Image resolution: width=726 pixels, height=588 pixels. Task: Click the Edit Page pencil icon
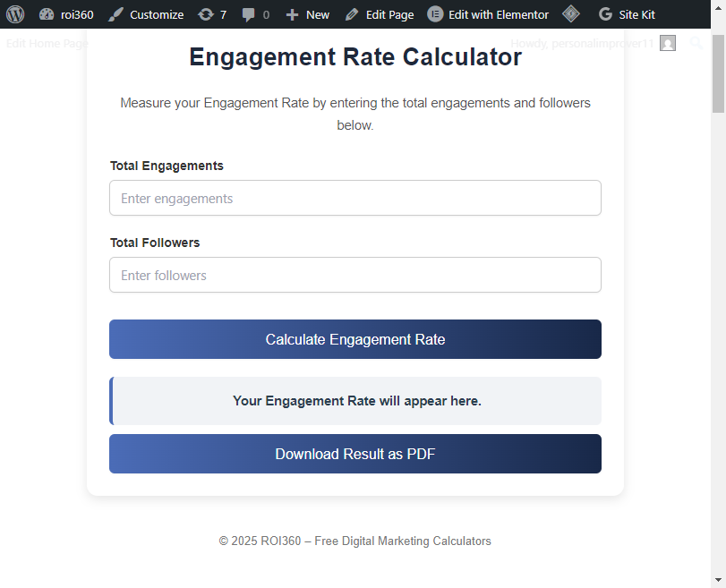[x=352, y=14]
